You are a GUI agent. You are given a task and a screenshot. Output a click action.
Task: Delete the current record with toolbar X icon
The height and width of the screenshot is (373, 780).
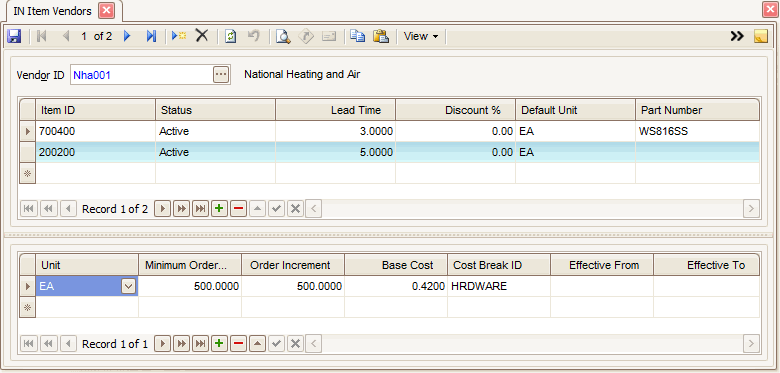pos(201,36)
